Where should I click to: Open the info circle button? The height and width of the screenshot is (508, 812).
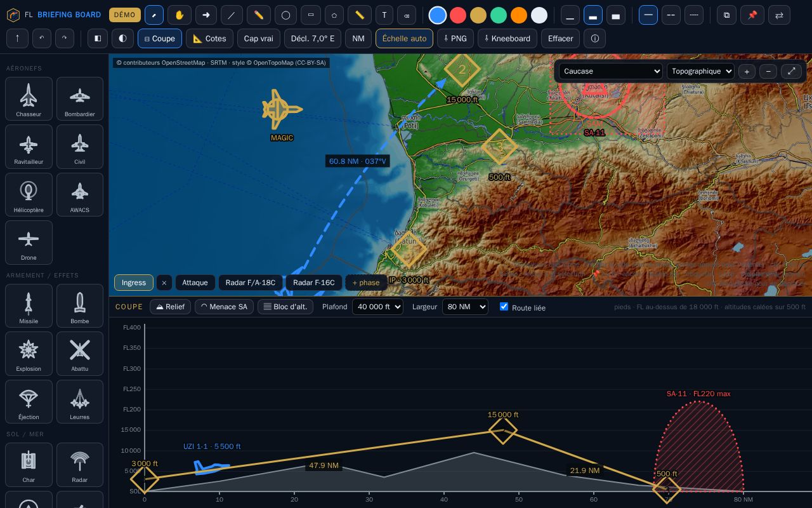coord(594,38)
